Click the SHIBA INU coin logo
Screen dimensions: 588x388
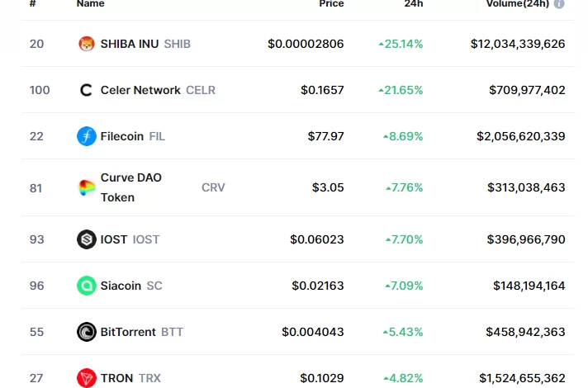coord(87,44)
